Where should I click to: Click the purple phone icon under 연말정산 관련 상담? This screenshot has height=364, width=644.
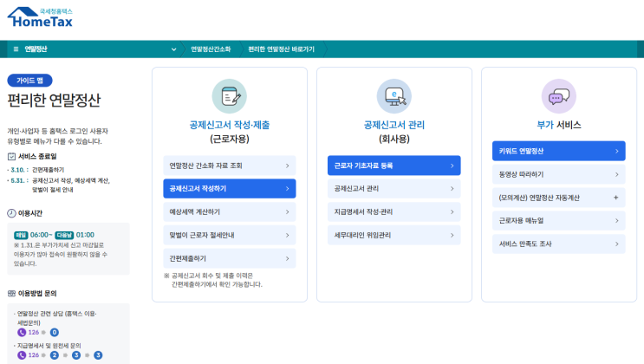(22, 332)
